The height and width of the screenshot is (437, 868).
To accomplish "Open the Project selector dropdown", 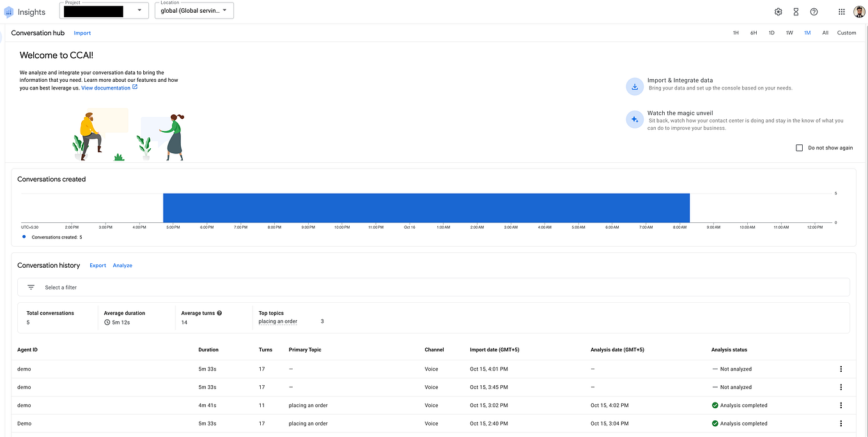I will click(139, 11).
